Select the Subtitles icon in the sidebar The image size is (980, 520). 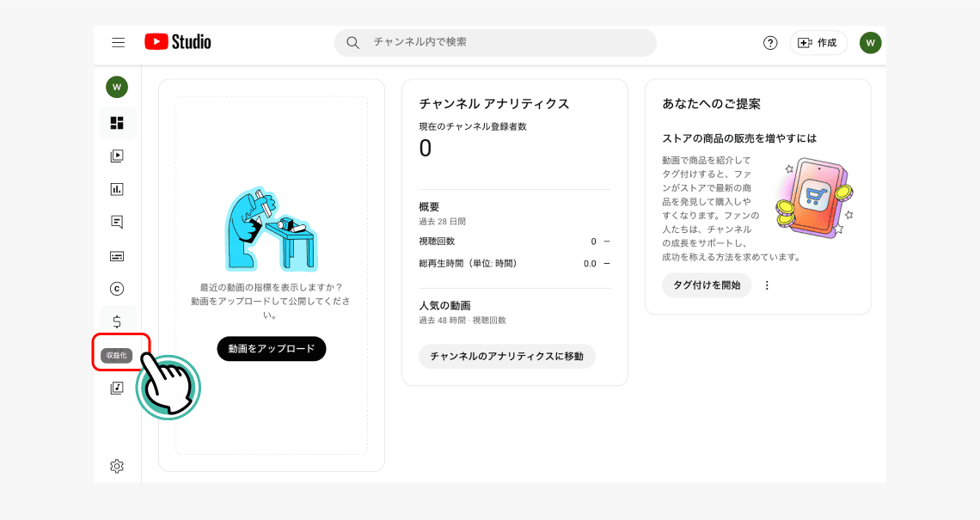click(x=117, y=255)
